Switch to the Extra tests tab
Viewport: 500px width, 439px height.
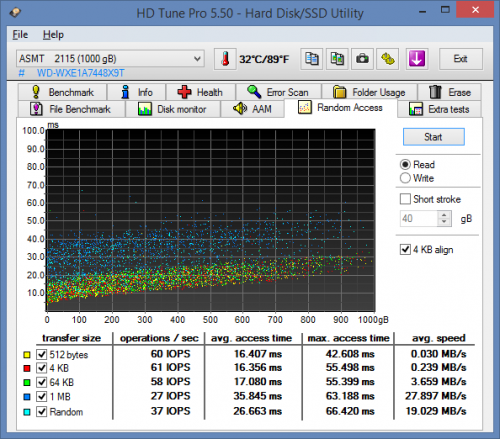click(x=439, y=109)
